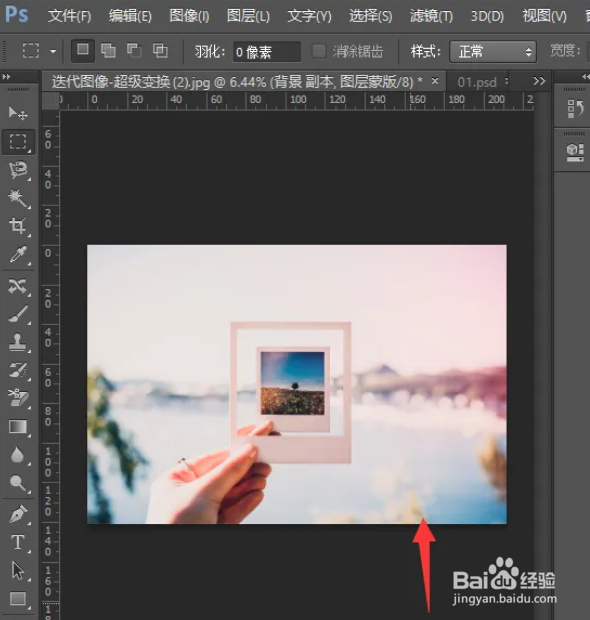Select the Move tool
This screenshot has height=620, width=590.
click(18, 113)
